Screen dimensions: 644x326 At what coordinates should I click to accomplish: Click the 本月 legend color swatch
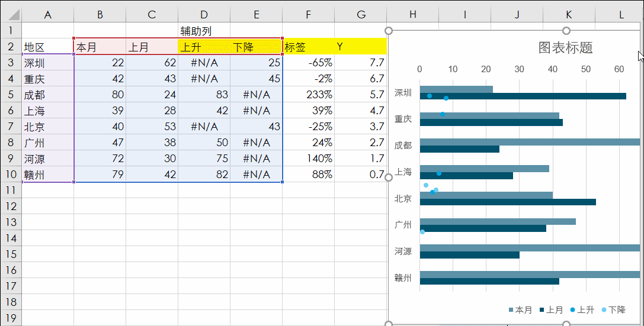click(x=511, y=310)
